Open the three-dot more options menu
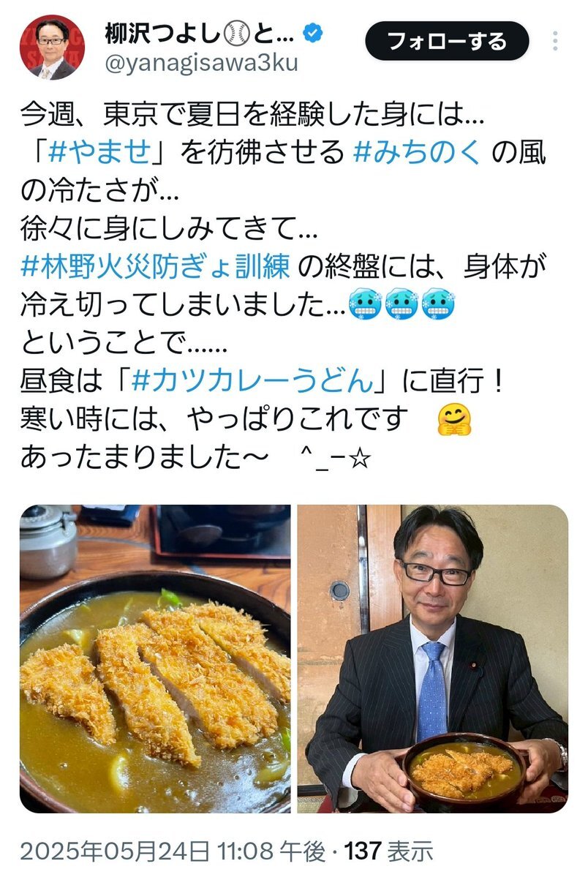The image size is (588, 877). (555, 41)
